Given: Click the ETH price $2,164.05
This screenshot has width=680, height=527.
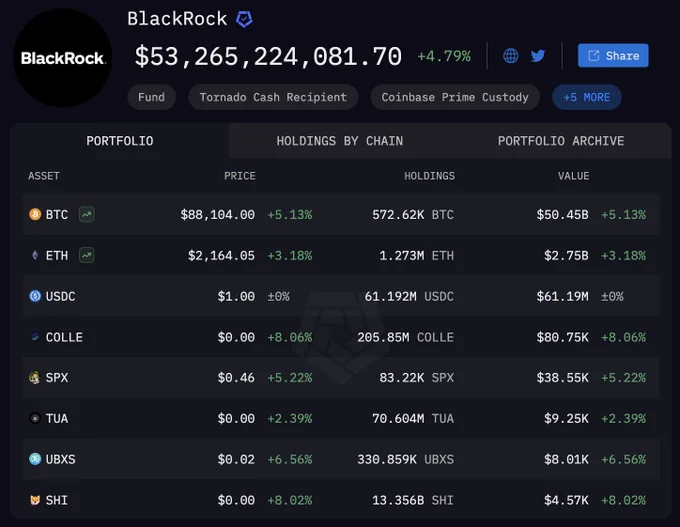Looking at the screenshot, I should pyautogui.click(x=221, y=255).
